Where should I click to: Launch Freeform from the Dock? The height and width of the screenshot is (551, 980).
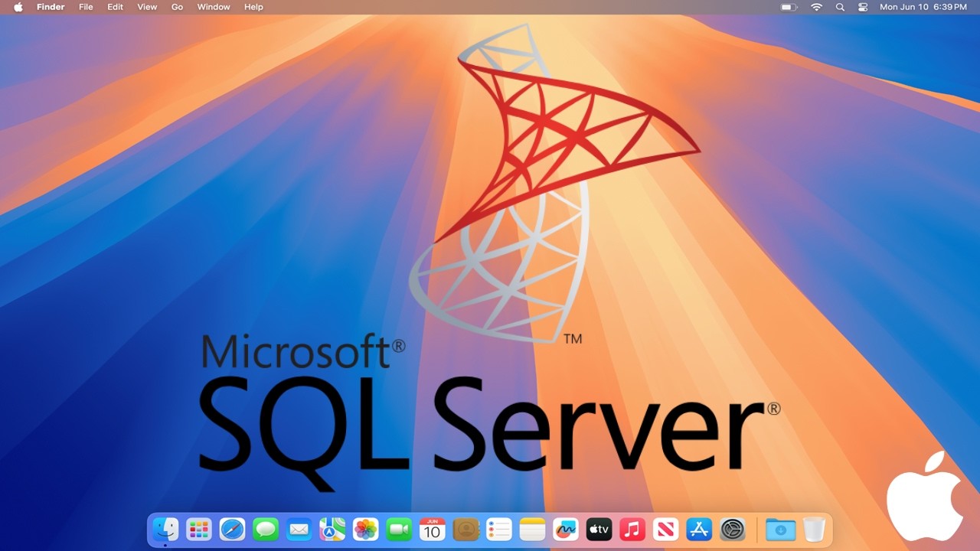click(565, 529)
